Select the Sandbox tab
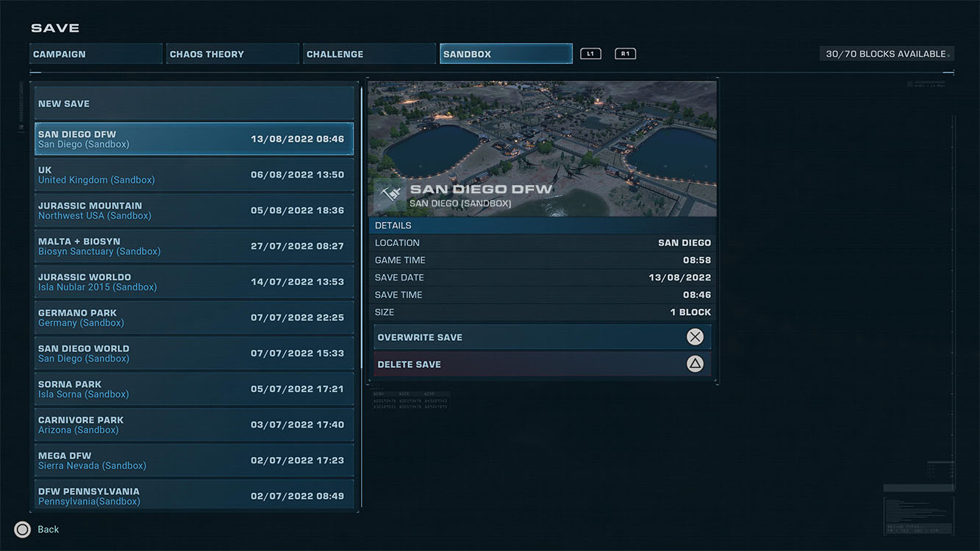The width and height of the screenshot is (980, 551). click(x=506, y=54)
